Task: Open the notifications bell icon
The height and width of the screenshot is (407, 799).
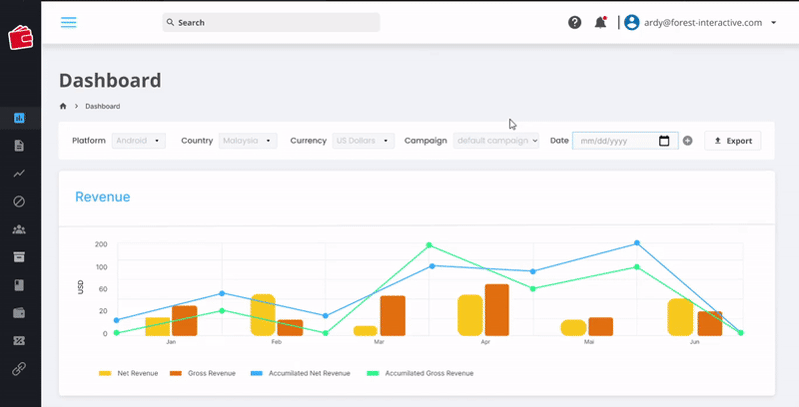Action: click(601, 22)
